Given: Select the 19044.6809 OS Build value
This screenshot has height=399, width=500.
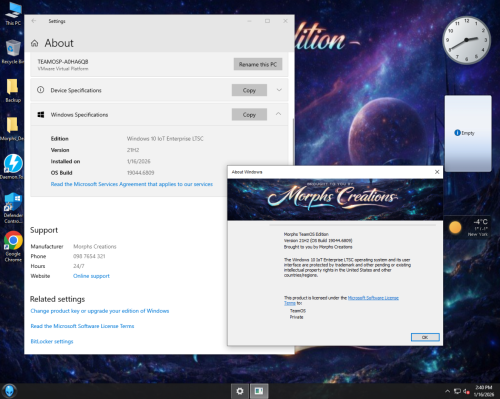Looking at the screenshot, I should [x=140, y=173].
